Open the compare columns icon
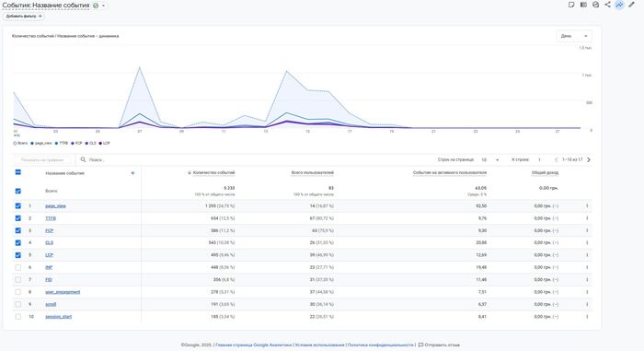Viewport: 644px width, 351px height. [x=583, y=5]
